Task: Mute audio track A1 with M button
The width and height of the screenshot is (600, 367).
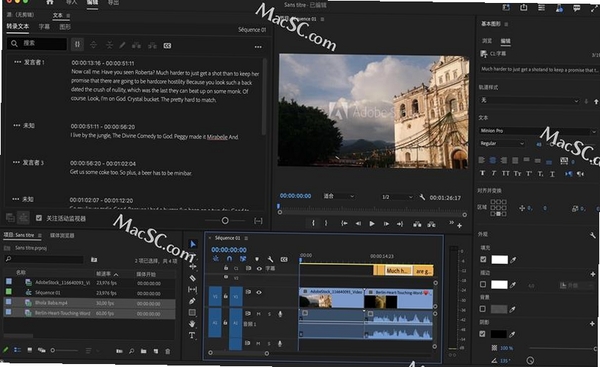Action: pos(258,314)
